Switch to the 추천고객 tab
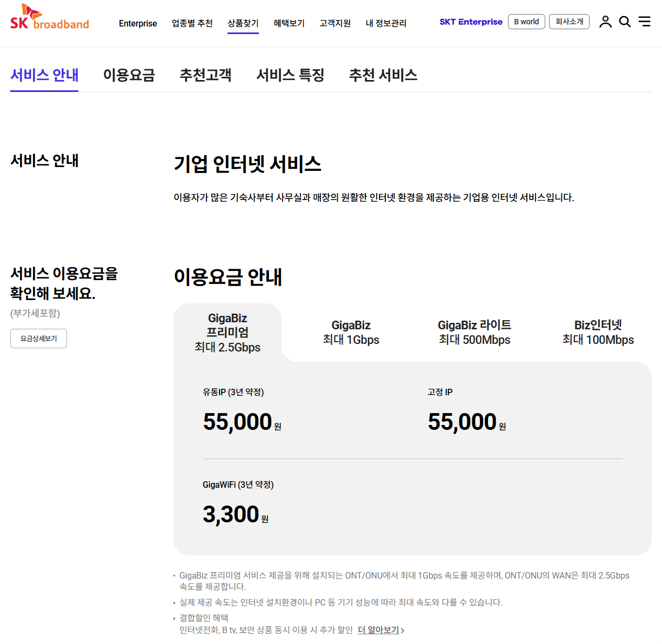The height and width of the screenshot is (644, 662). point(205,75)
